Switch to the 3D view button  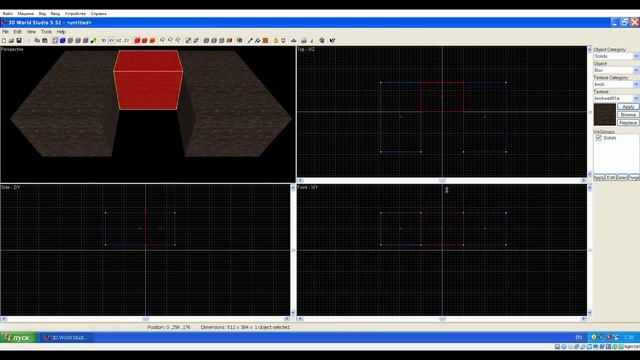(104, 40)
